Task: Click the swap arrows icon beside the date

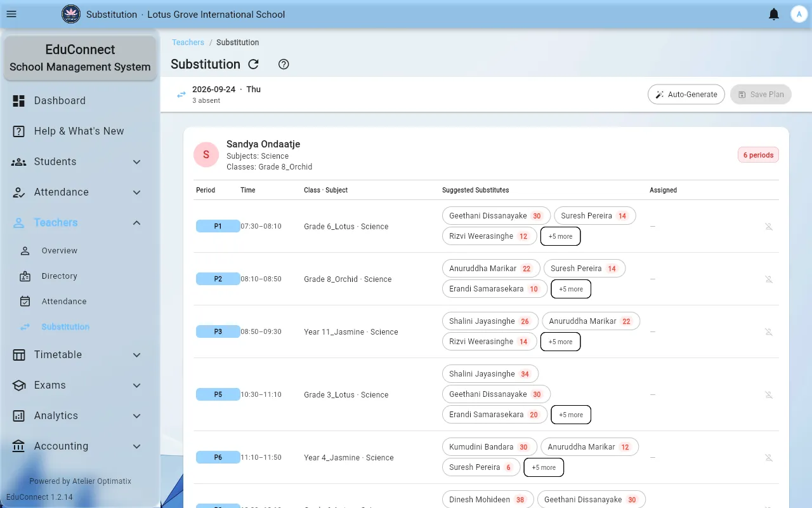Action: tap(181, 95)
